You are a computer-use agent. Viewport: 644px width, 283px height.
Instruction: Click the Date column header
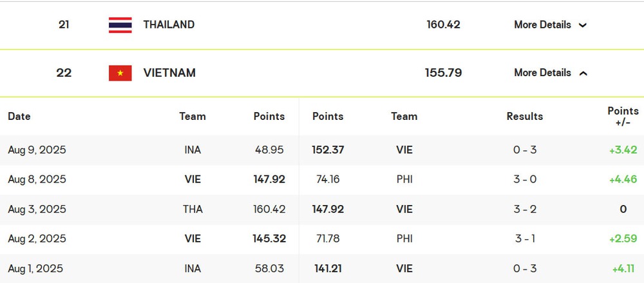[x=19, y=117]
